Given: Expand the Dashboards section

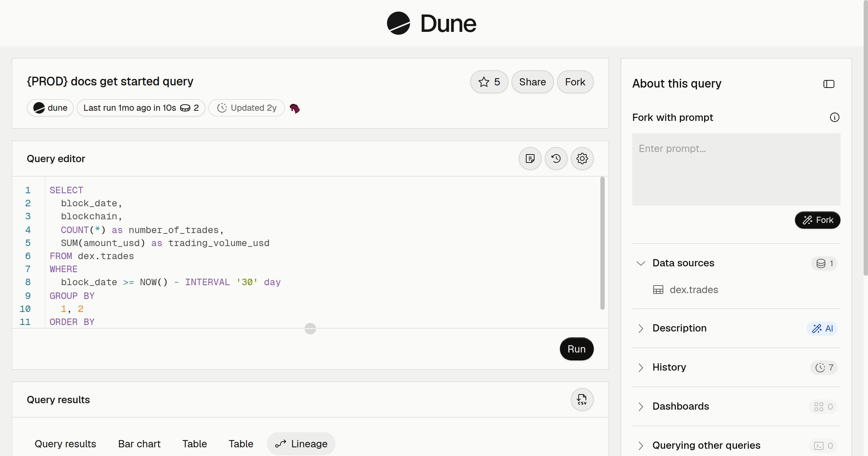Looking at the screenshot, I should (x=641, y=406).
